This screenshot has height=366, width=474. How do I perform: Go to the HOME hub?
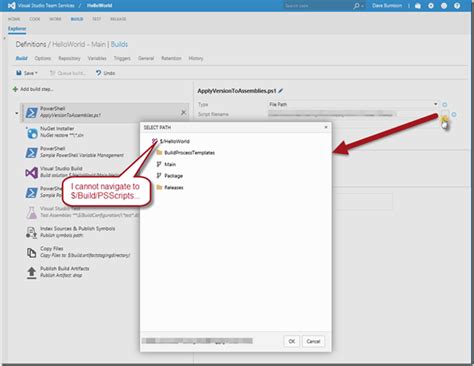pyautogui.click(x=14, y=19)
